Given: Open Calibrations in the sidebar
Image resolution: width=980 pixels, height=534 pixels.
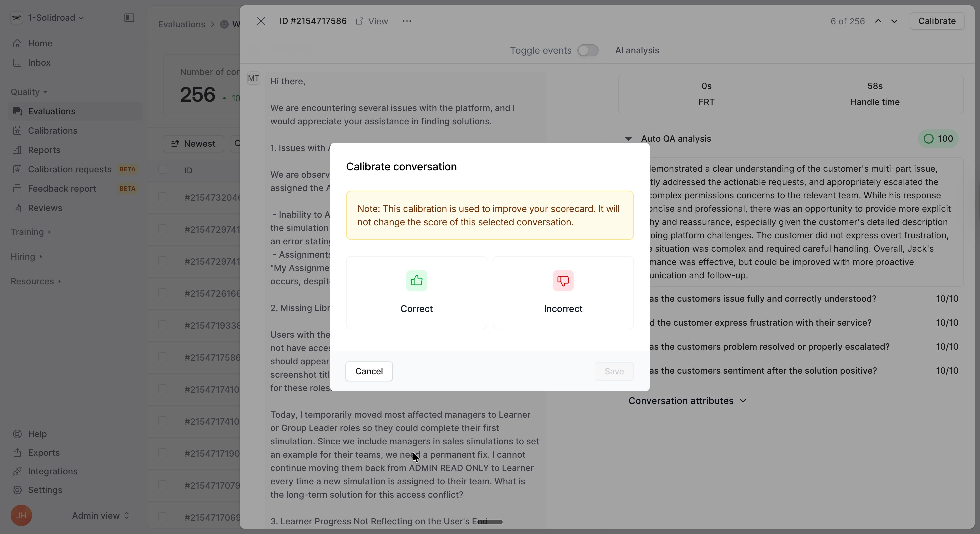Looking at the screenshot, I should [x=53, y=130].
